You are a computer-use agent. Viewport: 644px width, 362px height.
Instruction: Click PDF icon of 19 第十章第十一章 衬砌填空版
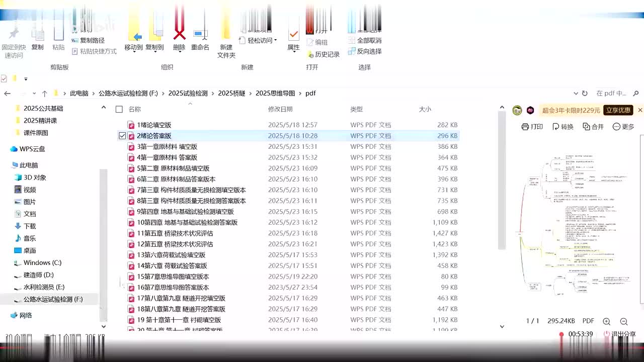(131, 320)
